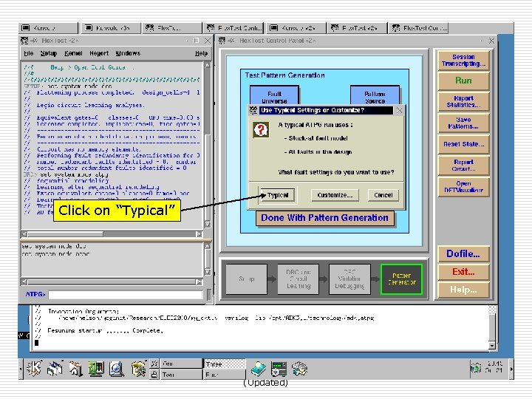This screenshot has width=532, height=399.
Task: Maximize the FlexTest <2> window
Action: [x=196, y=41]
